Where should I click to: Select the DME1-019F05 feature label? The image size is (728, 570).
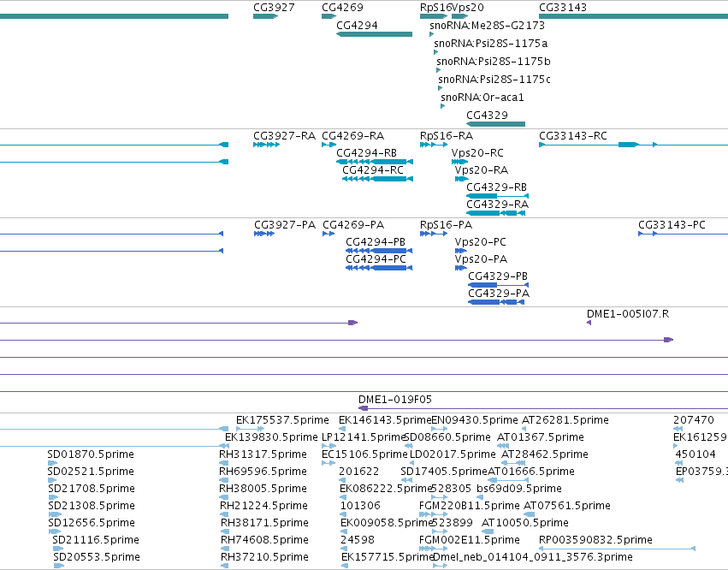point(394,400)
